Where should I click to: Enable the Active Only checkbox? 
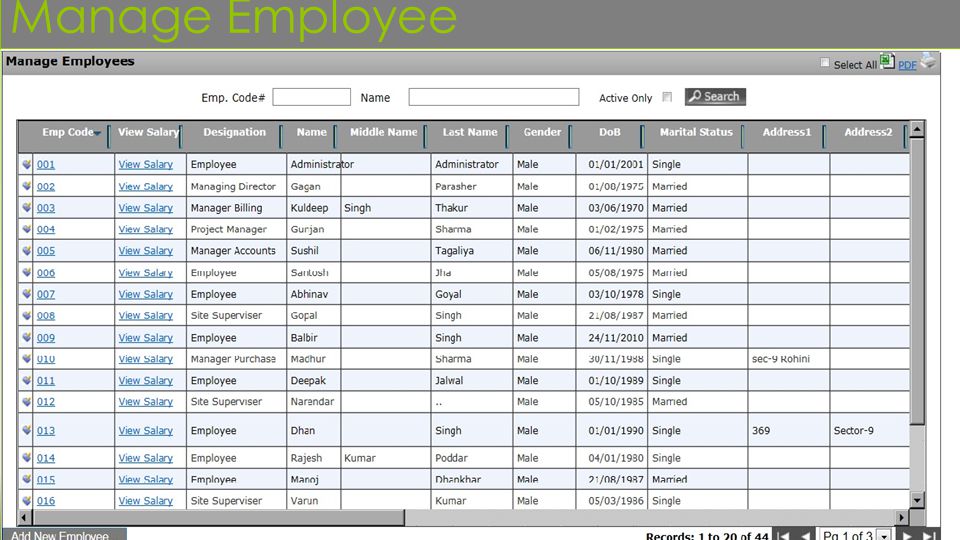667,97
